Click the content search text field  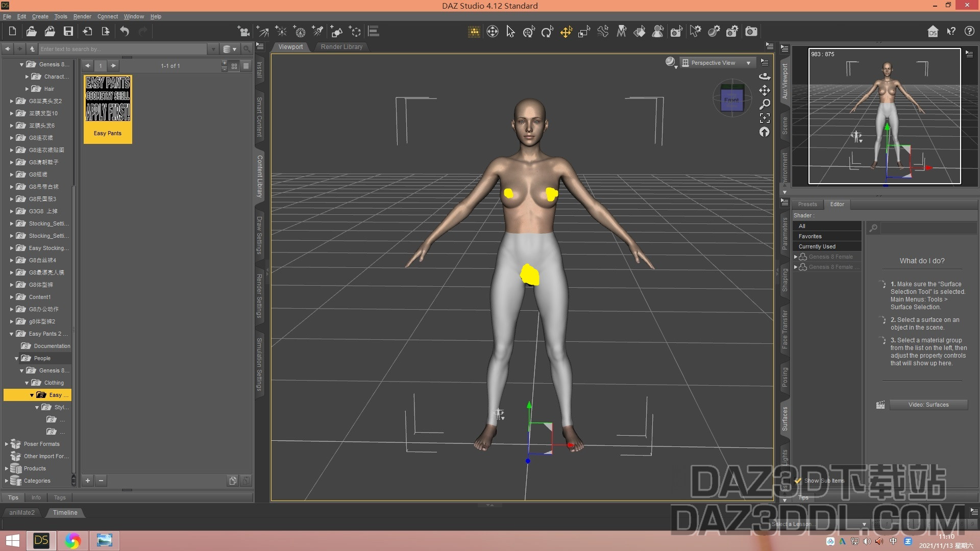click(x=122, y=49)
